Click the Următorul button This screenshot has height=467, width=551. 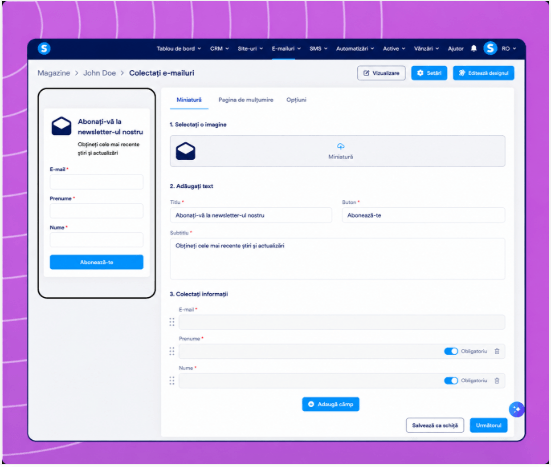(488, 425)
